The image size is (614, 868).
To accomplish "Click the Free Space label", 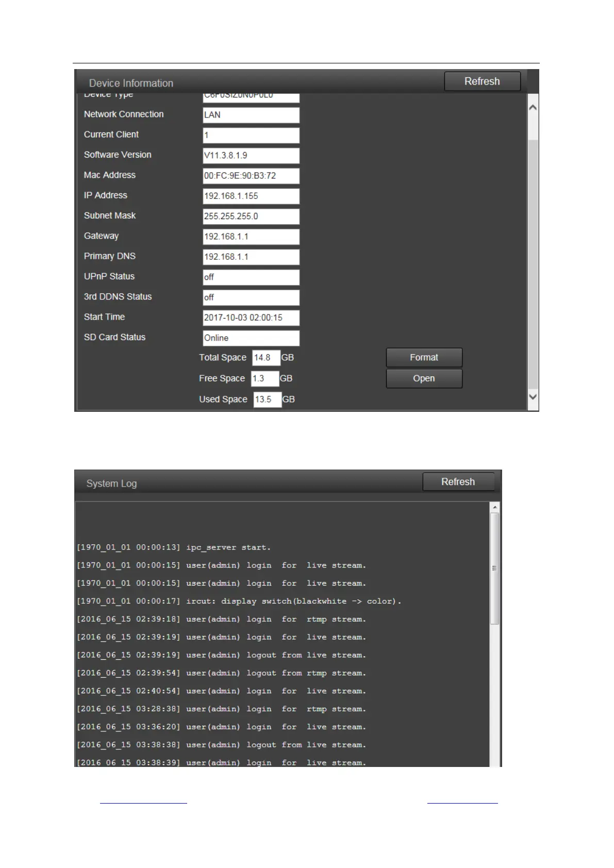I will point(222,378).
